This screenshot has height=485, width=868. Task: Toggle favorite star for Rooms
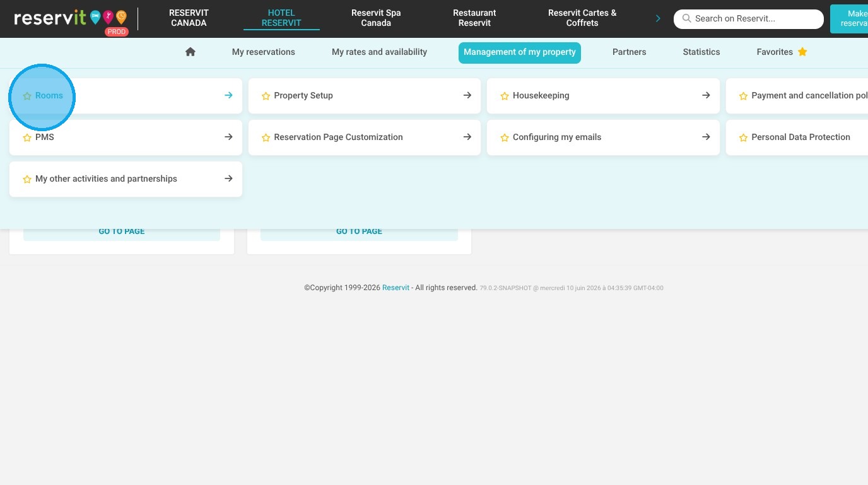coord(27,96)
